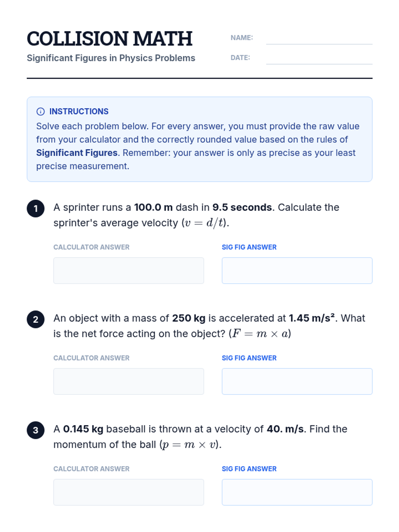
Task: Click the Instructions heading text
Action: click(x=79, y=111)
